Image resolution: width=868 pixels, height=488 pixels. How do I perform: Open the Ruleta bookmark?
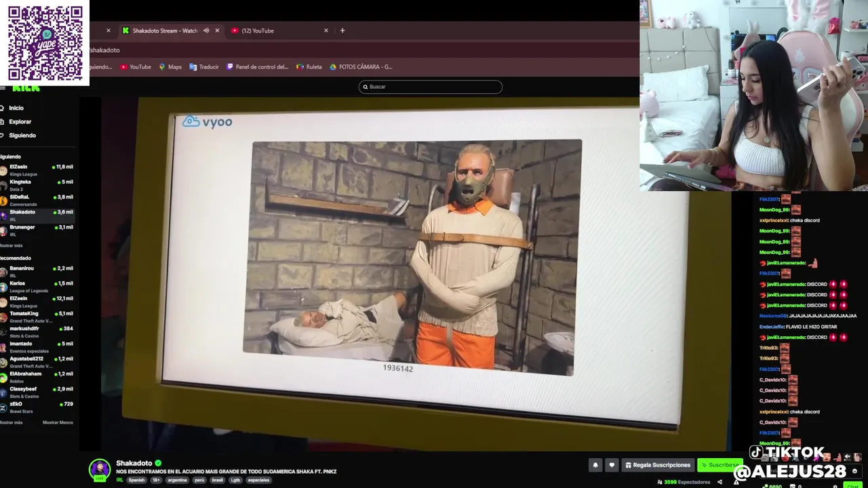click(309, 67)
